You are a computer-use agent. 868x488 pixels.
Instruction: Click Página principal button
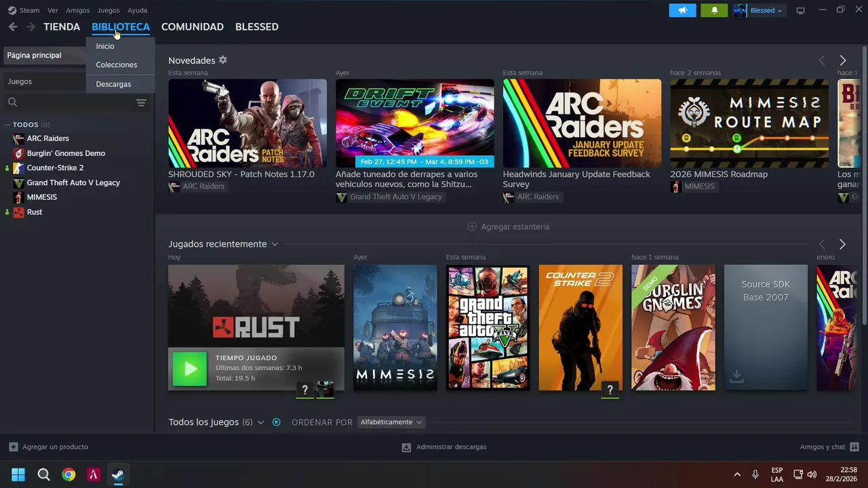44,55
